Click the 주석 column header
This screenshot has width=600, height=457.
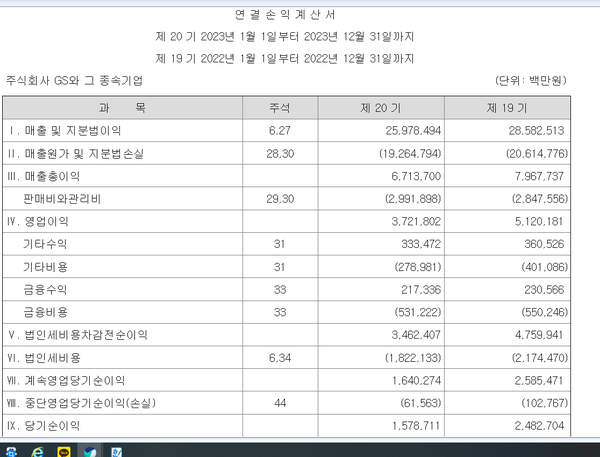point(280,108)
